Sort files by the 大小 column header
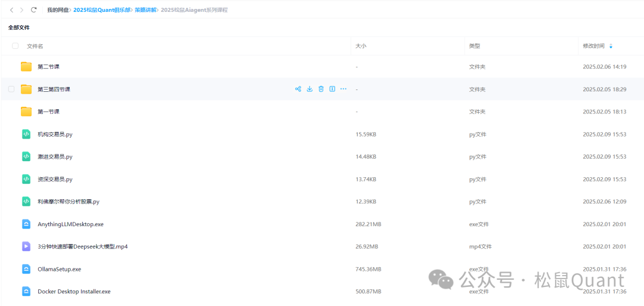The height and width of the screenshot is (306, 644). tap(361, 46)
